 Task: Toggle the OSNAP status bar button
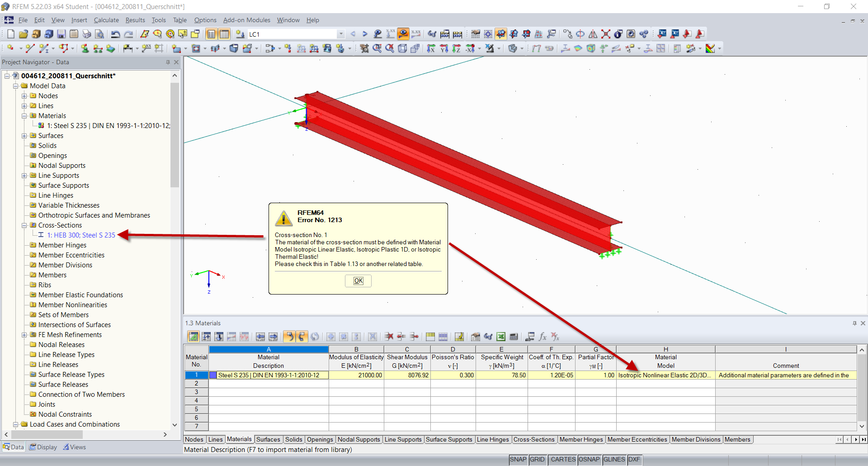click(x=589, y=460)
